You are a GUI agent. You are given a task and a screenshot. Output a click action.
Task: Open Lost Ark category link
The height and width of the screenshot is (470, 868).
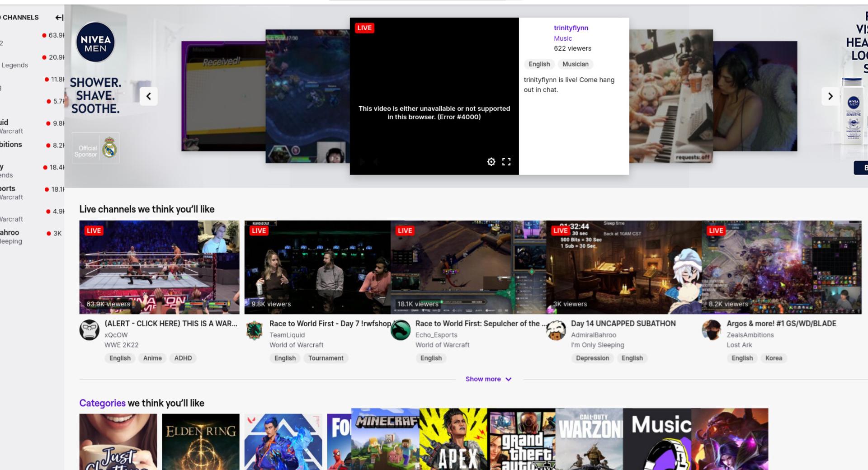pos(740,345)
